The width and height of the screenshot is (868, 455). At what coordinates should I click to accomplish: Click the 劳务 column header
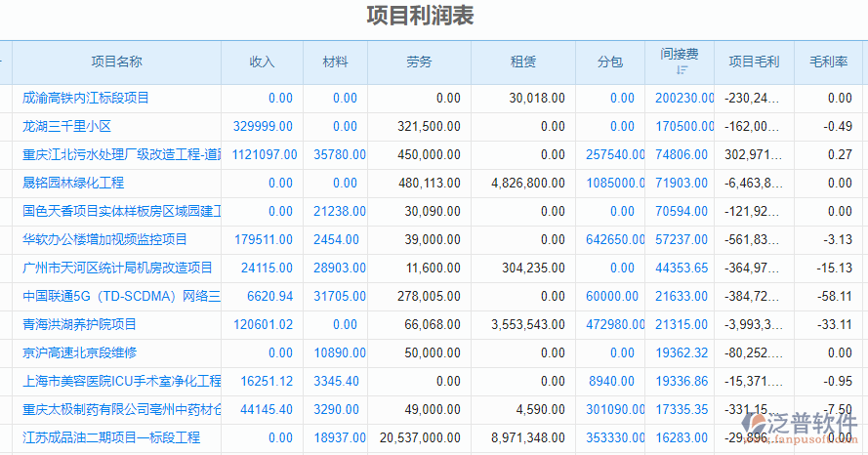pyautogui.click(x=419, y=62)
